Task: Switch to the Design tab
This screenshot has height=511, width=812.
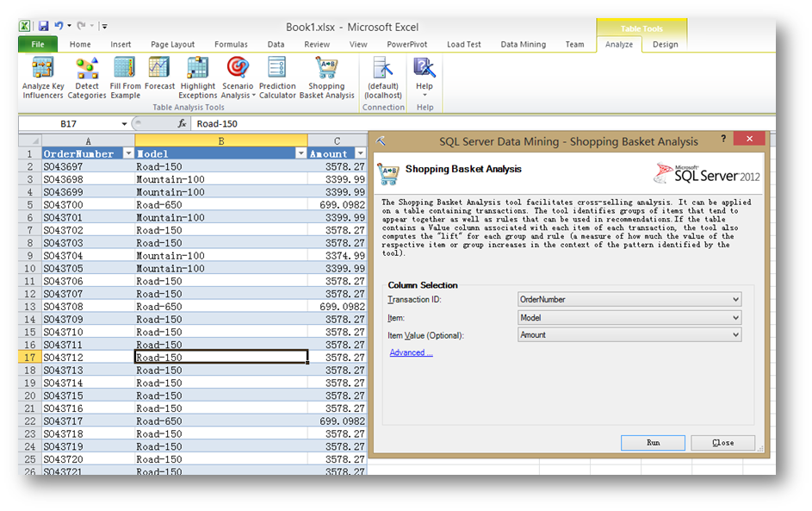Action: [x=665, y=45]
